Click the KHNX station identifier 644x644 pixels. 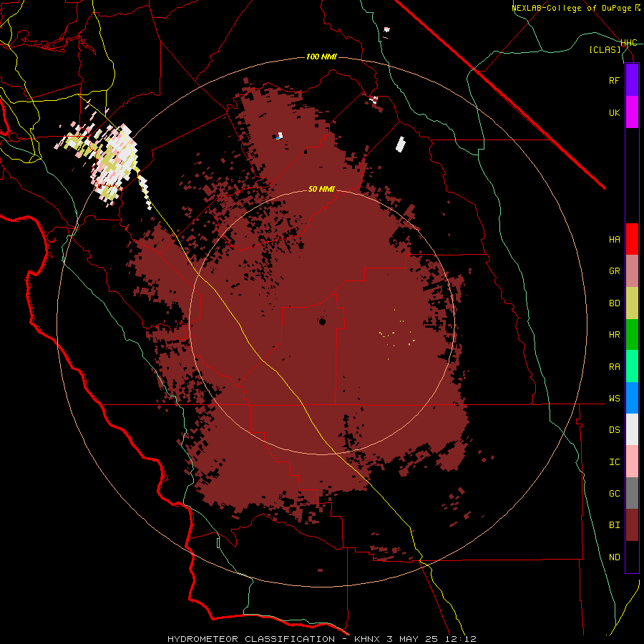pos(367,639)
